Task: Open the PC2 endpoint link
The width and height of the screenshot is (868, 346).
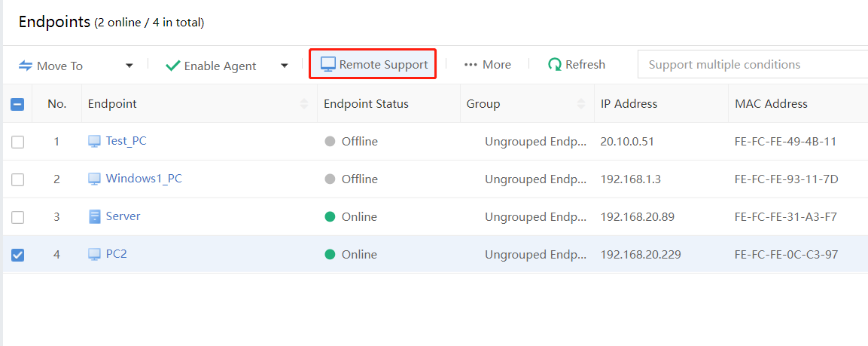Action: (x=116, y=254)
